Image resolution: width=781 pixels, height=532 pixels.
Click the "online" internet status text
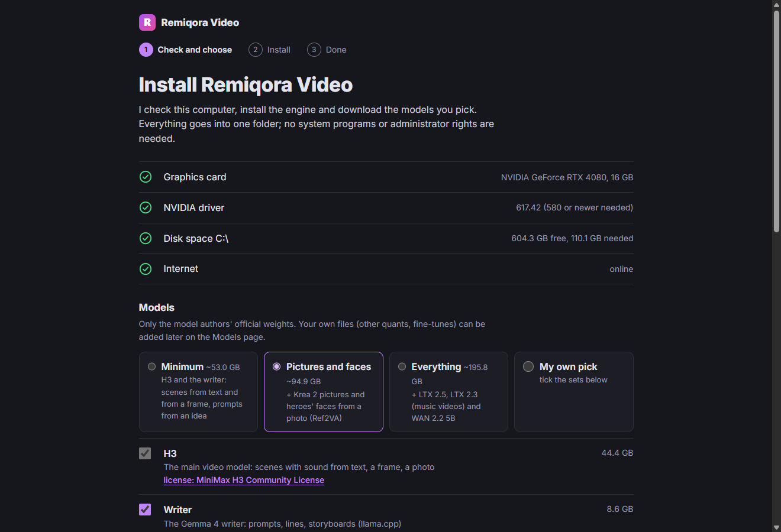(621, 269)
